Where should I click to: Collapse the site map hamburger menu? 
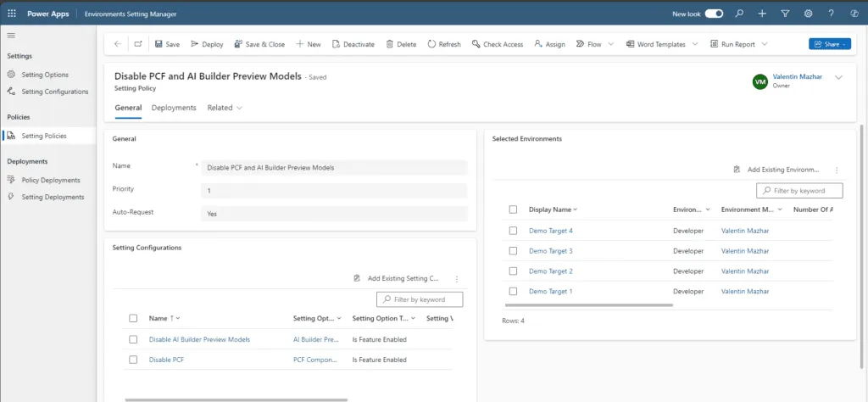[x=11, y=36]
